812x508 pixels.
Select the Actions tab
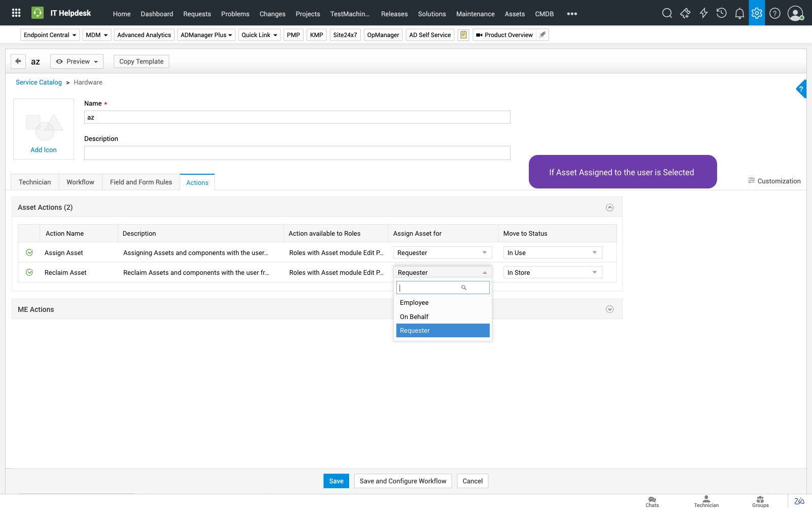[x=197, y=182]
